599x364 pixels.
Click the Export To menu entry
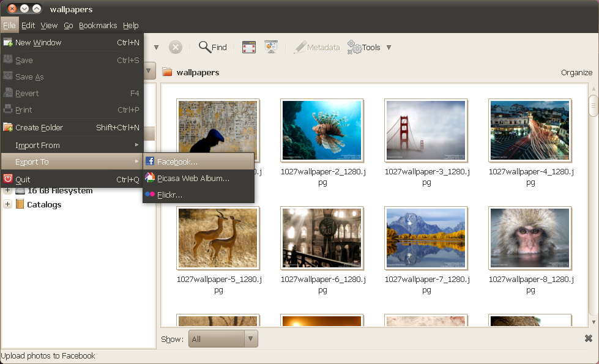point(72,162)
